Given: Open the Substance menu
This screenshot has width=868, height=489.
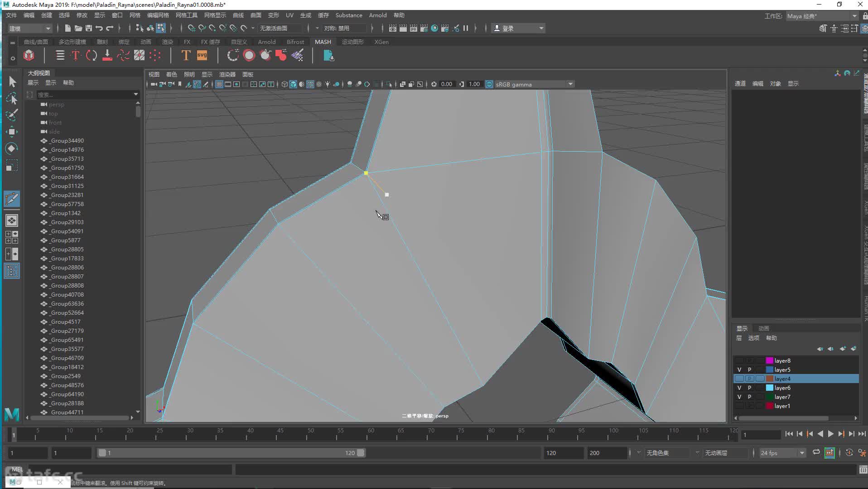Looking at the screenshot, I should (x=349, y=15).
